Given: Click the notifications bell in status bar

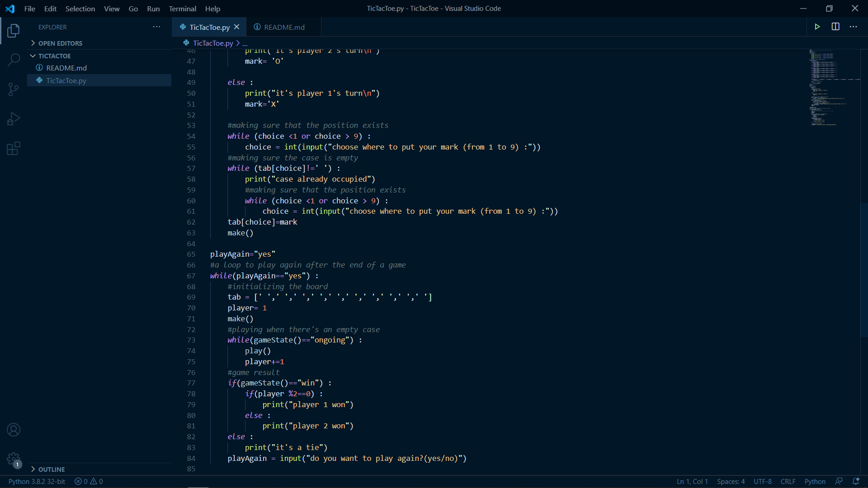Looking at the screenshot, I should (x=855, y=481).
